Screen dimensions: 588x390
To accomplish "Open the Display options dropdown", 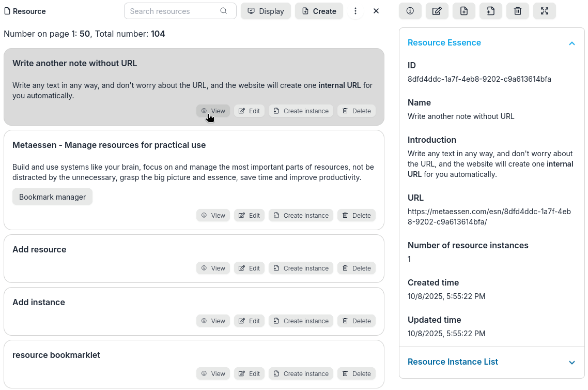I will (266, 11).
